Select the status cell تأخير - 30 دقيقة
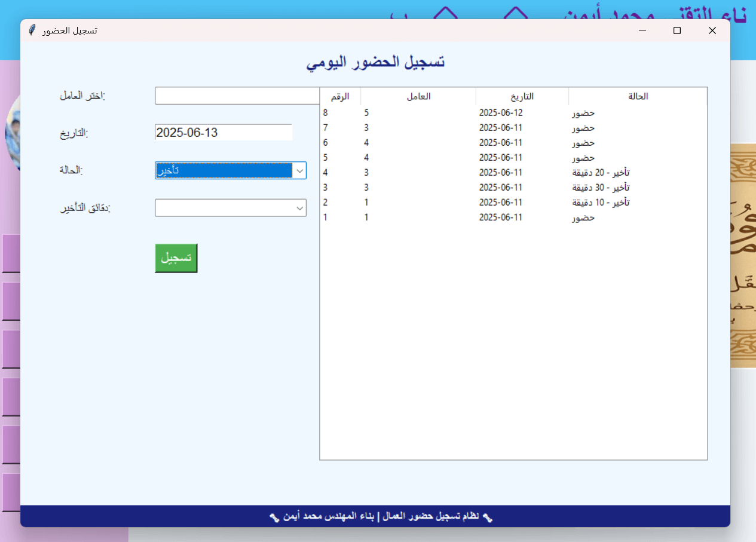 tap(601, 187)
